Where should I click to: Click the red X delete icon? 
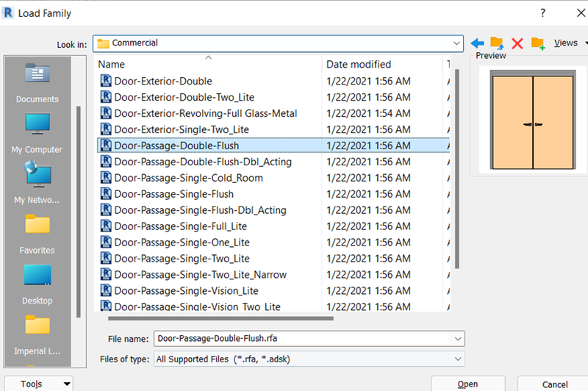517,43
